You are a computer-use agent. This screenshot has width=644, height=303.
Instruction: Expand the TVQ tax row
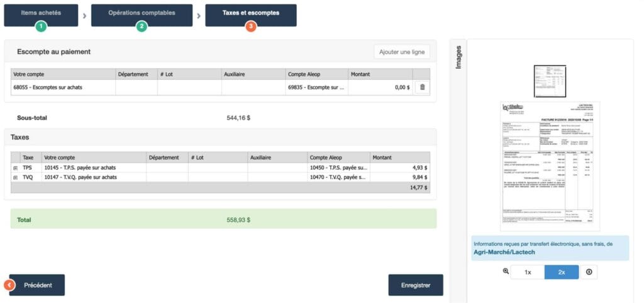pyautogui.click(x=15, y=178)
